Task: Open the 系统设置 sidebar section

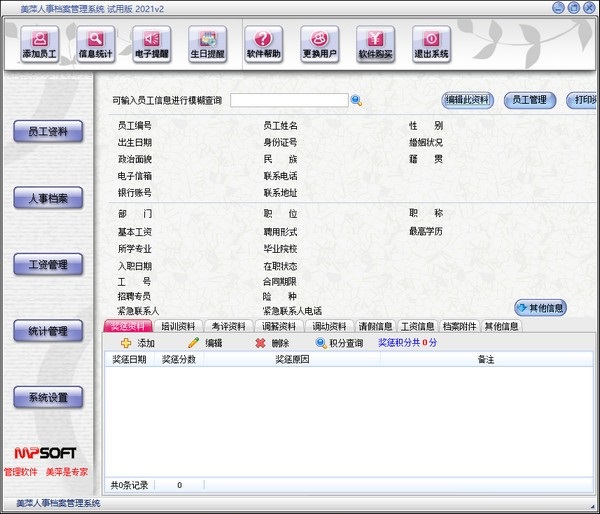Action: point(48,397)
